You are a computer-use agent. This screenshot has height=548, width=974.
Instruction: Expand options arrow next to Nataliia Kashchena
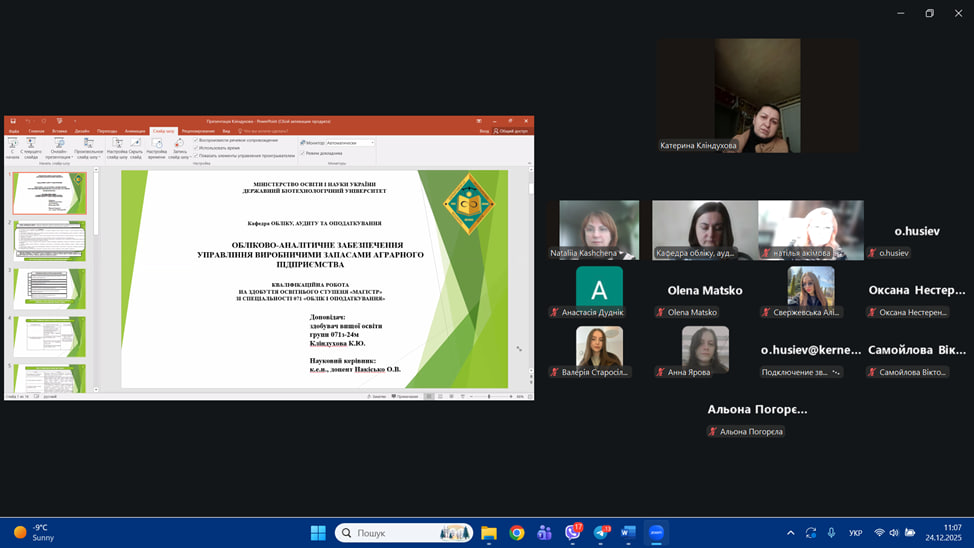click(x=622, y=254)
